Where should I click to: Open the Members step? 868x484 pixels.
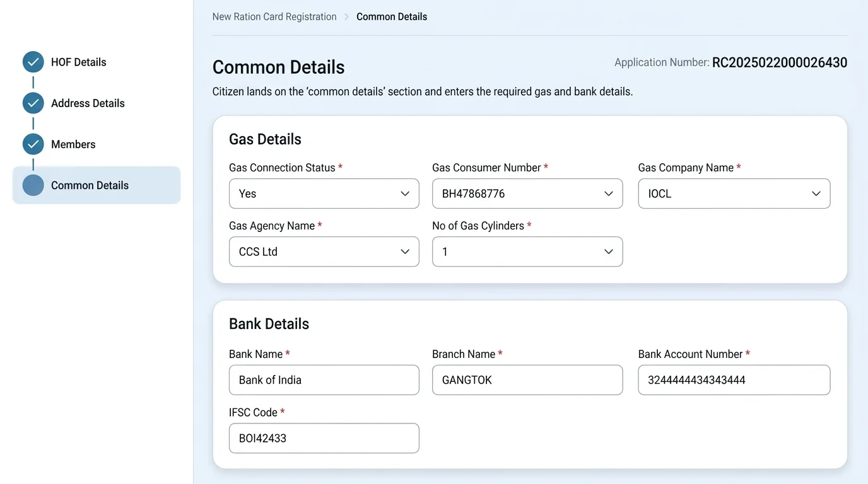[73, 144]
